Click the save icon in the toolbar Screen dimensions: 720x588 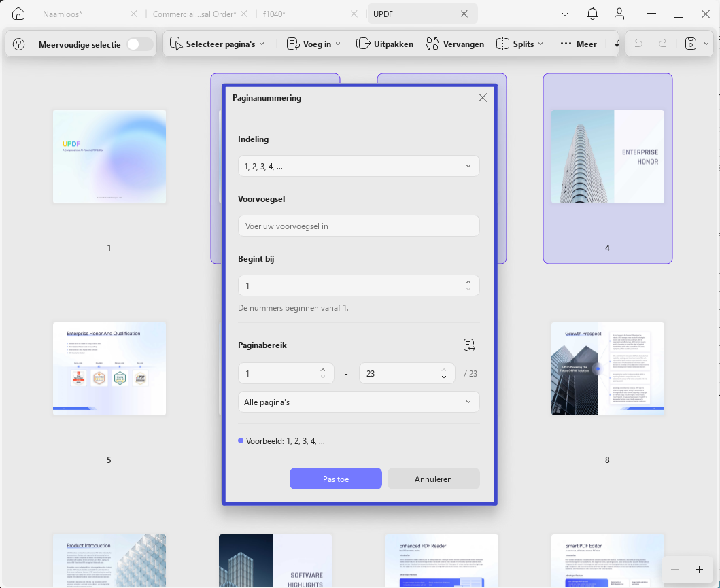(x=691, y=44)
